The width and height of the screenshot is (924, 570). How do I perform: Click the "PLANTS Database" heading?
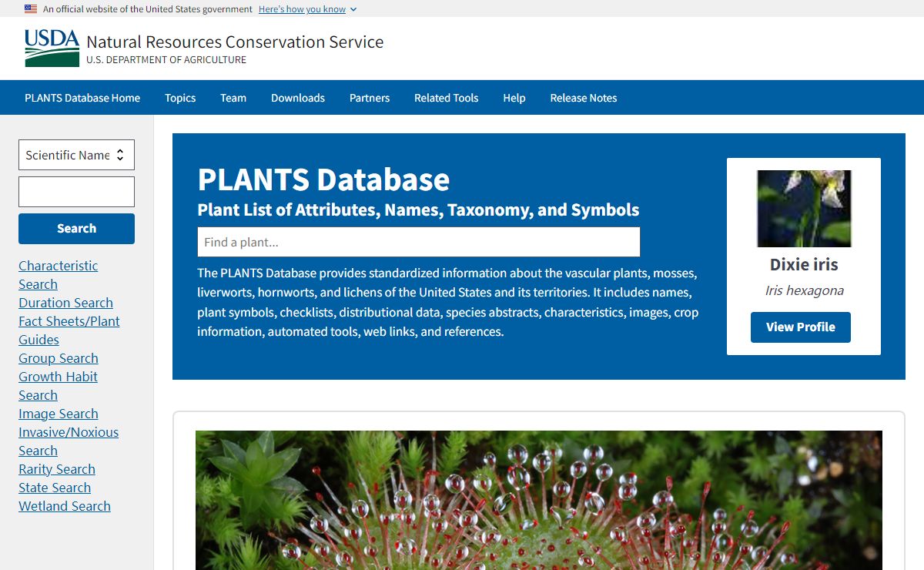(323, 179)
